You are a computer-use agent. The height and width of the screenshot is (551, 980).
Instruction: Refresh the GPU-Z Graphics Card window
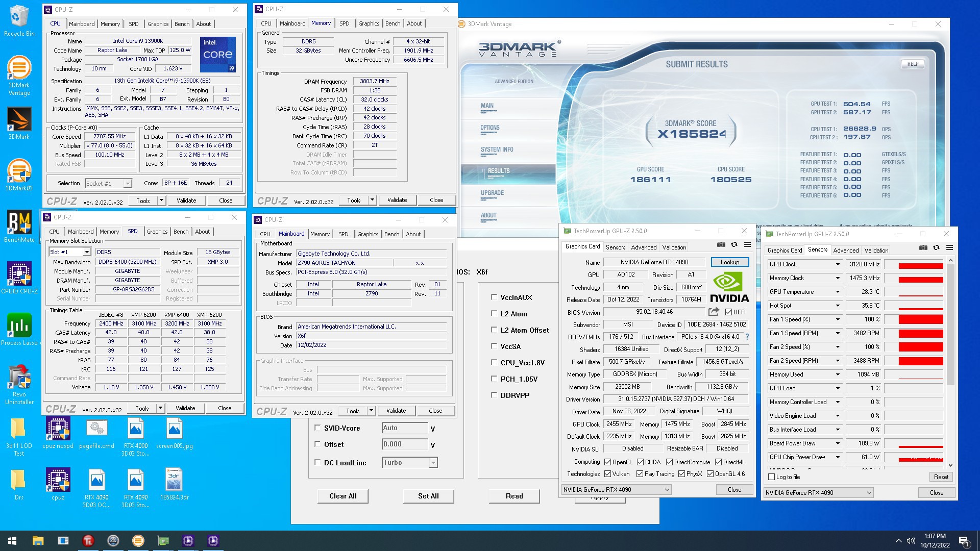click(x=734, y=244)
